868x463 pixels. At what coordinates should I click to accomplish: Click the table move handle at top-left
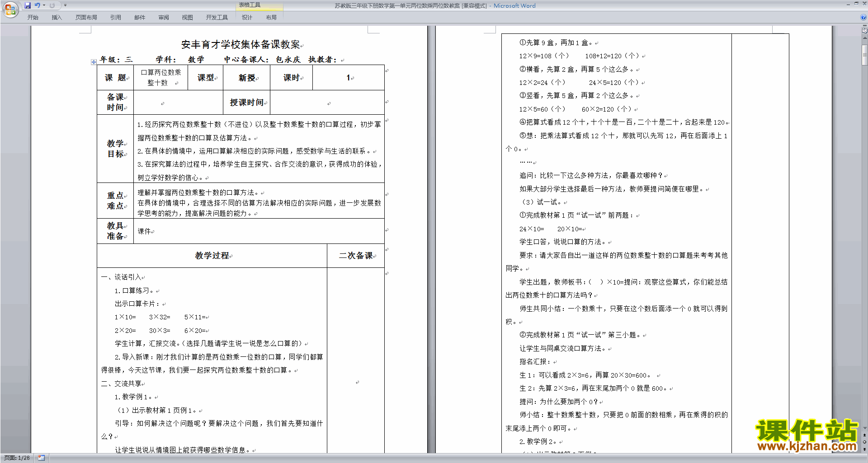pos(94,62)
